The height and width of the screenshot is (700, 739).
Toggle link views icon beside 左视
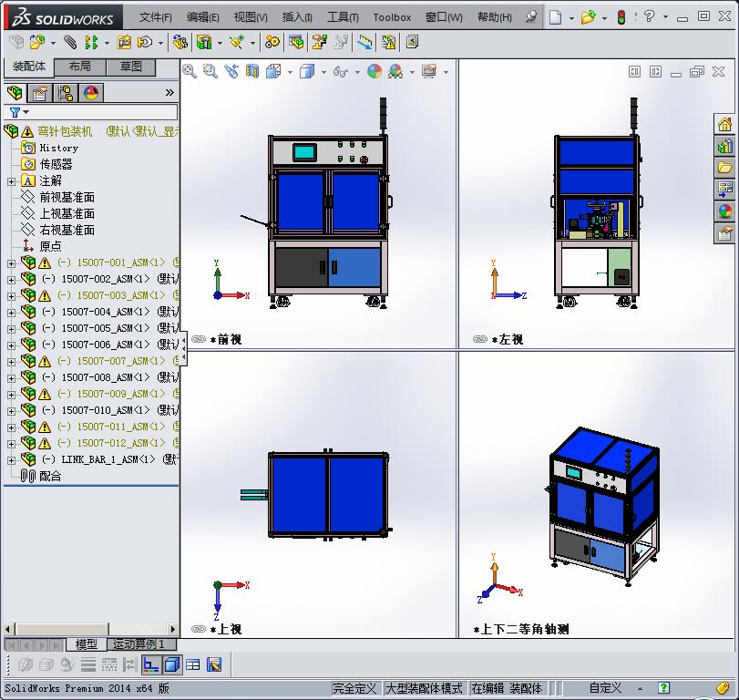coord(480,339)
